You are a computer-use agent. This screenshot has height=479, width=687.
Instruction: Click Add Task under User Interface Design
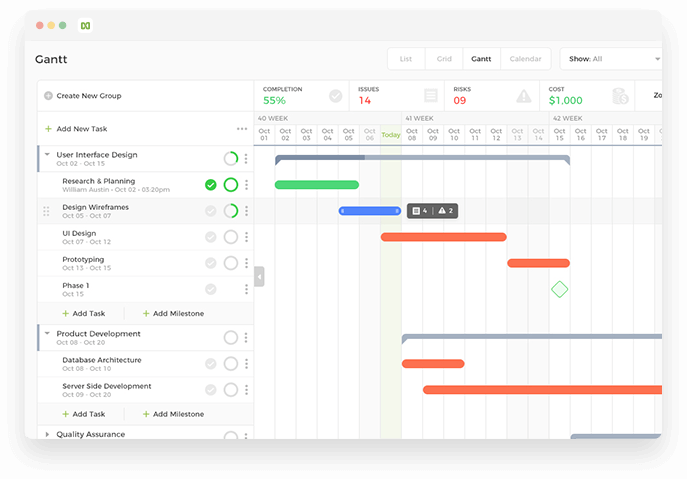pos(84,313)
